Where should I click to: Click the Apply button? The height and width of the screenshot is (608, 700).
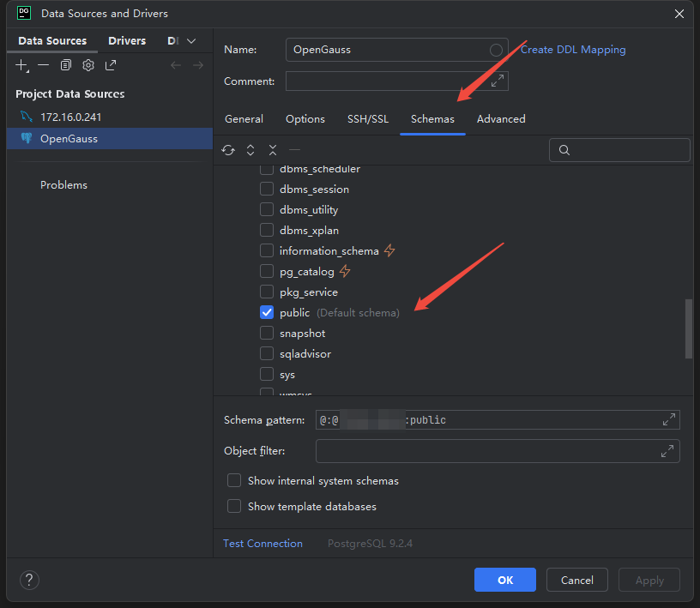tap(649, 580)
